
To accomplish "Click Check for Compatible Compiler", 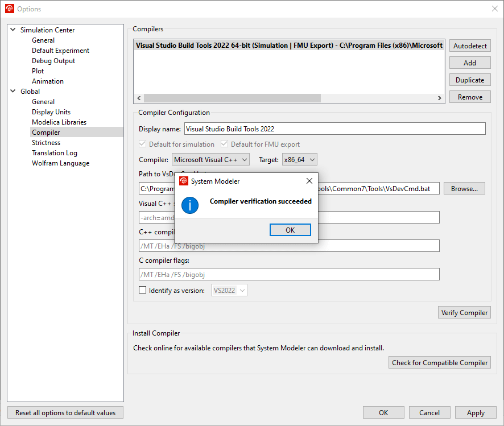I will [439, 362].
